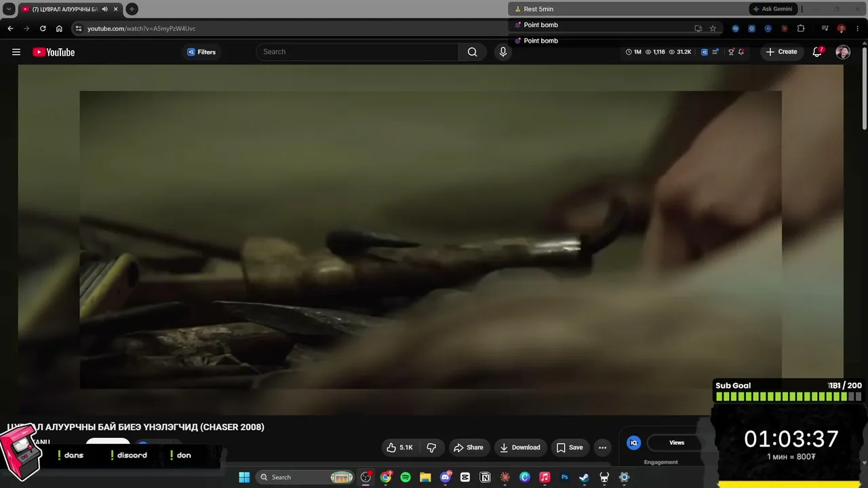Click the taskbar Search box
868x488 pixels.
[x=304, y=477]
